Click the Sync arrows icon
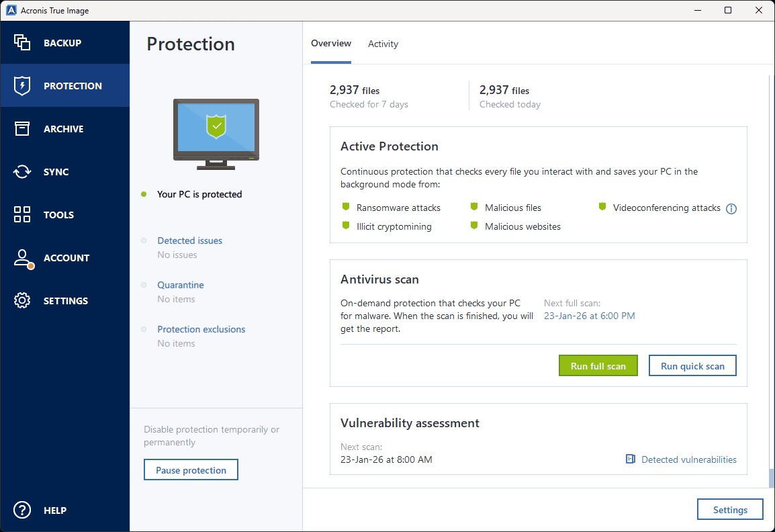Screen dimensions: 775x532 pos(22,172)
